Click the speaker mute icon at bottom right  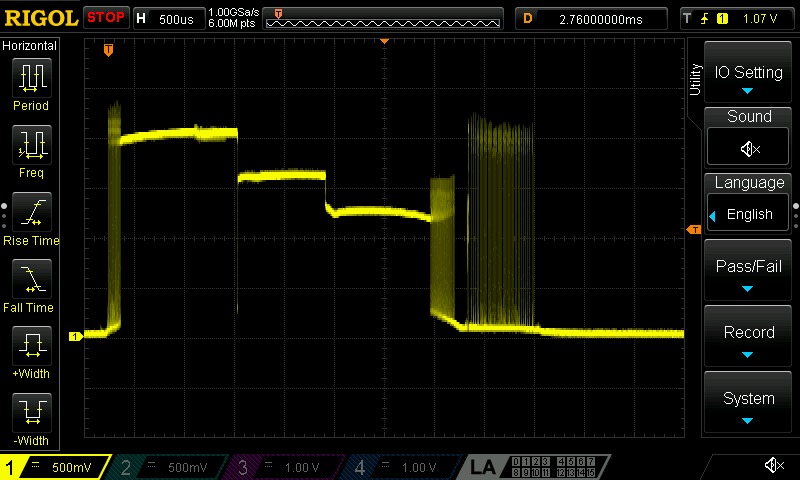[x=774, y=465]
